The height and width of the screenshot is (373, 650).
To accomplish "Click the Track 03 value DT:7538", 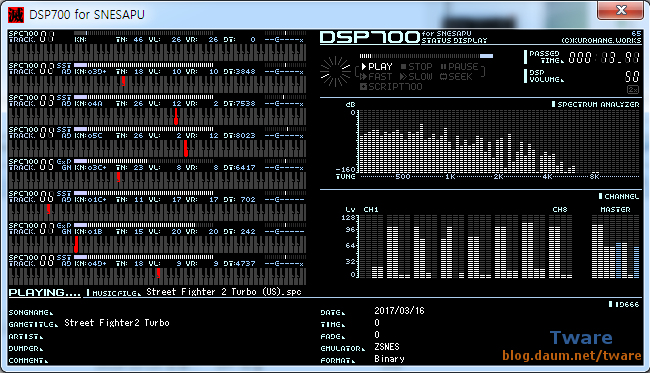I will [240, 104].
